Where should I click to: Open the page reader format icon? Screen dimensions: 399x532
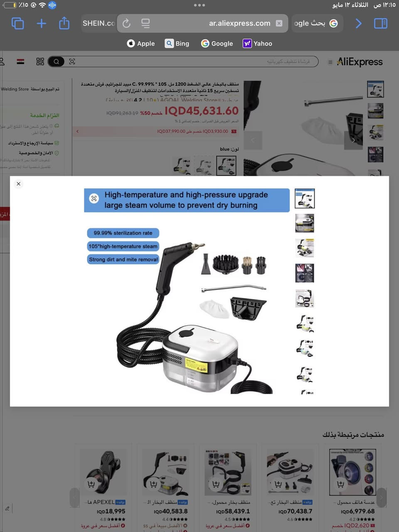coord(145,24)
